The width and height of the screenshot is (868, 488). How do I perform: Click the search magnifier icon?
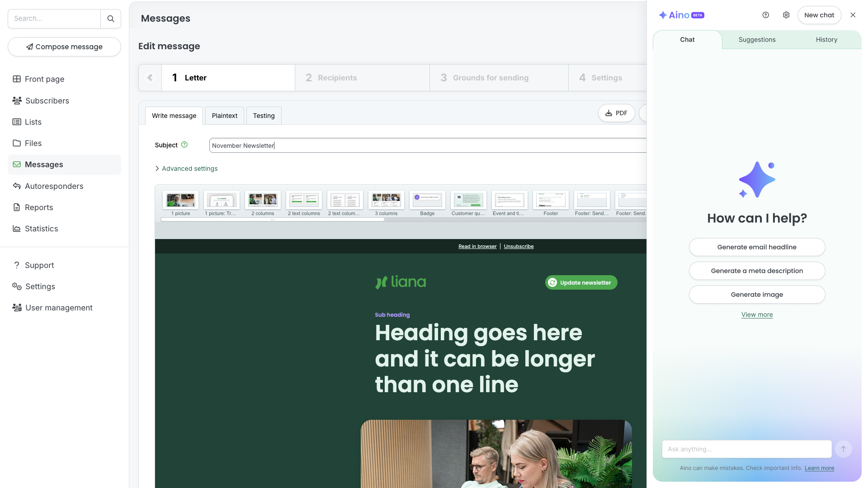[111, 19]
